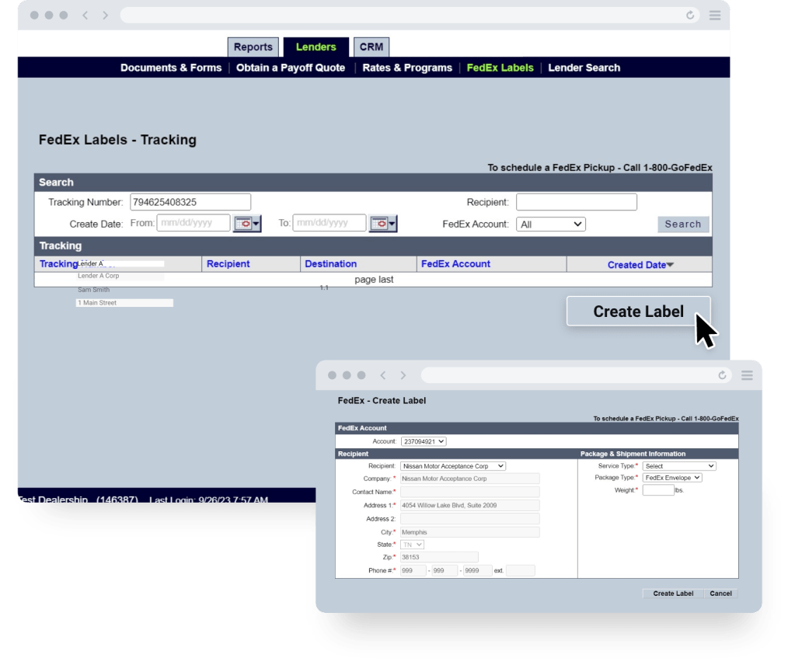This screenshot has height=672, width=795.
Task: Cancel the Create Label form
Action: (720, 594)
